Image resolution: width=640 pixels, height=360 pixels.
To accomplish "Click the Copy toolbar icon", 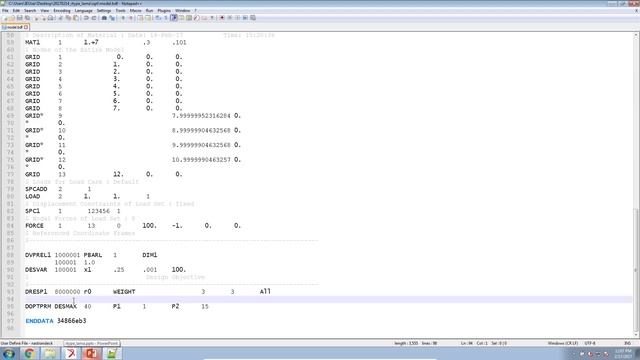I will (x=68, y=18).
